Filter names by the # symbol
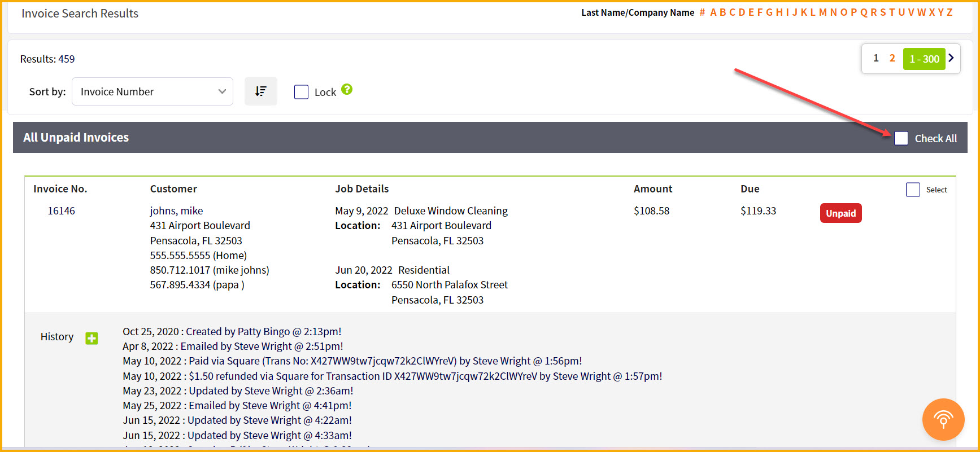980x452 pixels. point(702,12)
